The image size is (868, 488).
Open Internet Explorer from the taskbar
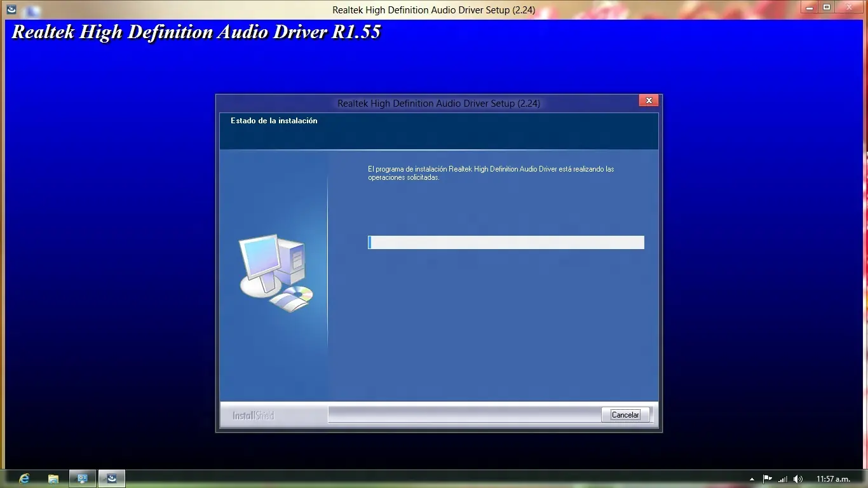coord(25,478)
